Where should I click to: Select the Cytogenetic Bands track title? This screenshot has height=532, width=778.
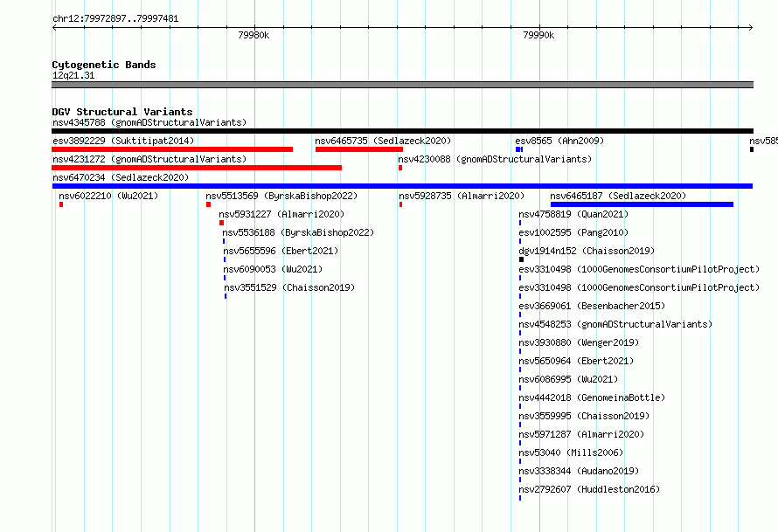104,65
